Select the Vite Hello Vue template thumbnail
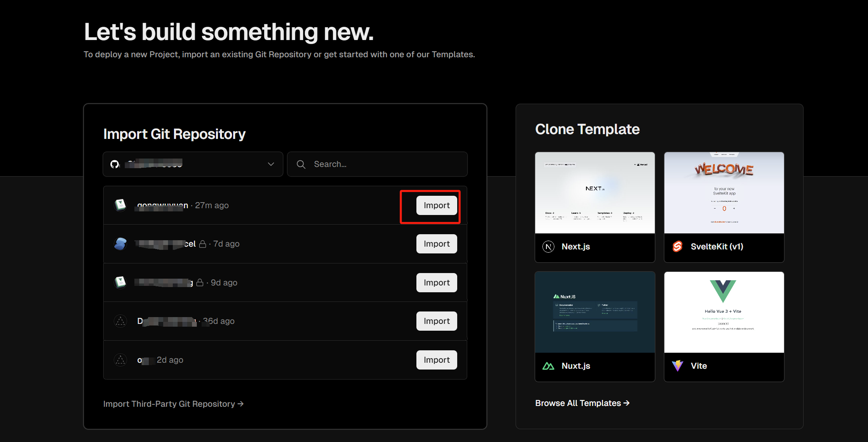Screen dimensions: 868x442 coord(724,312)
